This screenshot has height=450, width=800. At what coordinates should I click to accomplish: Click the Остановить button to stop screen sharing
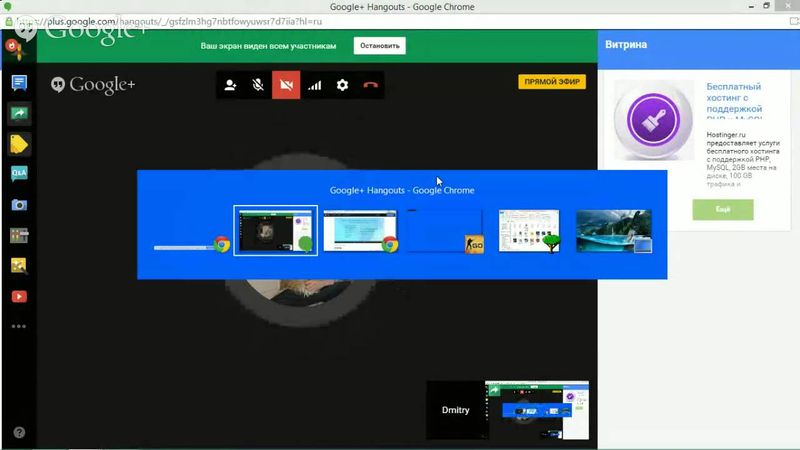[x=380, y=46]
